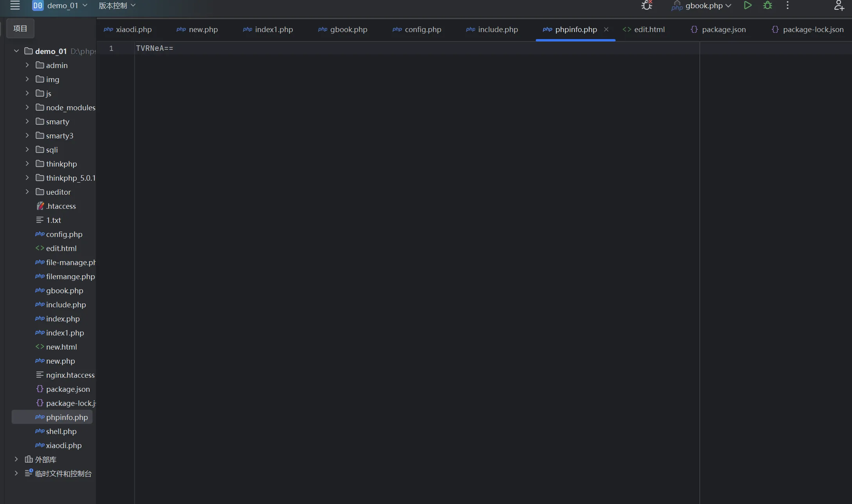Click the add user collaboration icon
This screenshot has width=852, height=504.
tap(839, 5)
